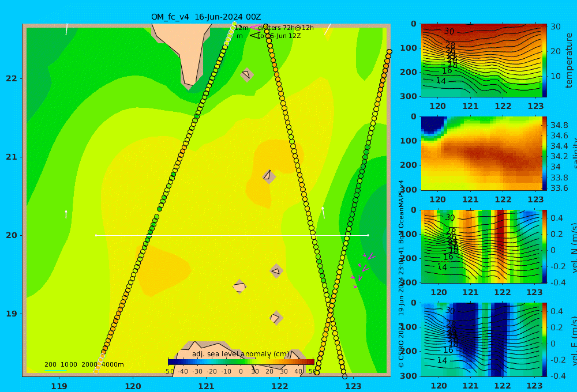
Task: Click longitude tick 123 under the main map
Action: pos(353,386)
